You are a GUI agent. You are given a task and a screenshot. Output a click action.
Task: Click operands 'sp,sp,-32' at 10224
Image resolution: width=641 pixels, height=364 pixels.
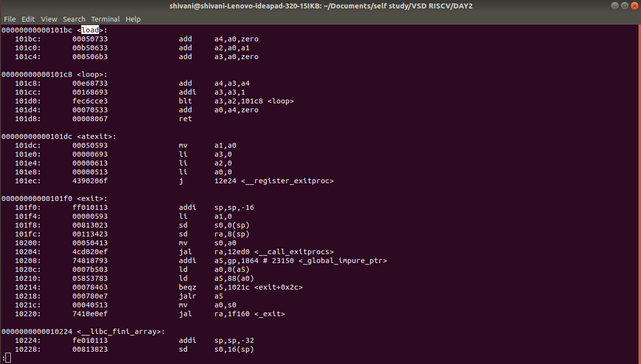click(x=234, y=340)
